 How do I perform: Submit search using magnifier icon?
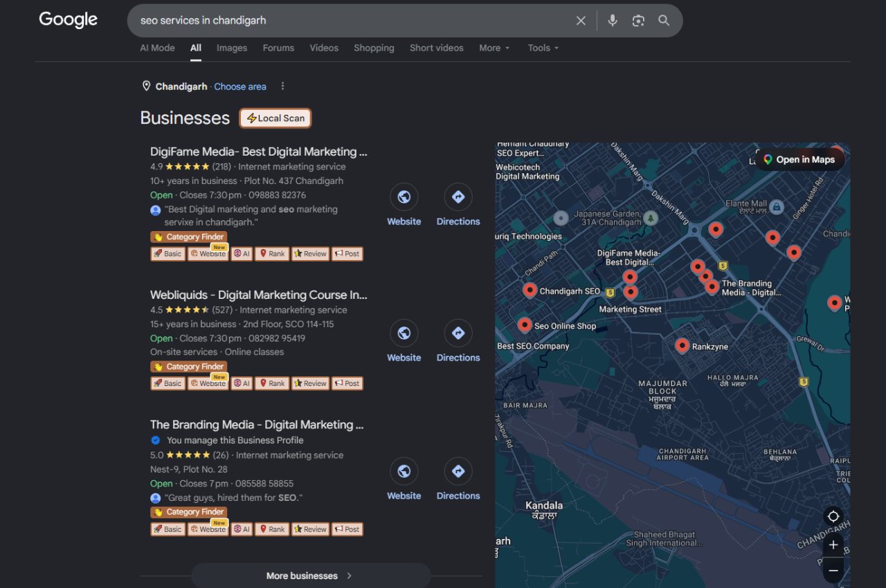point(664,21)
